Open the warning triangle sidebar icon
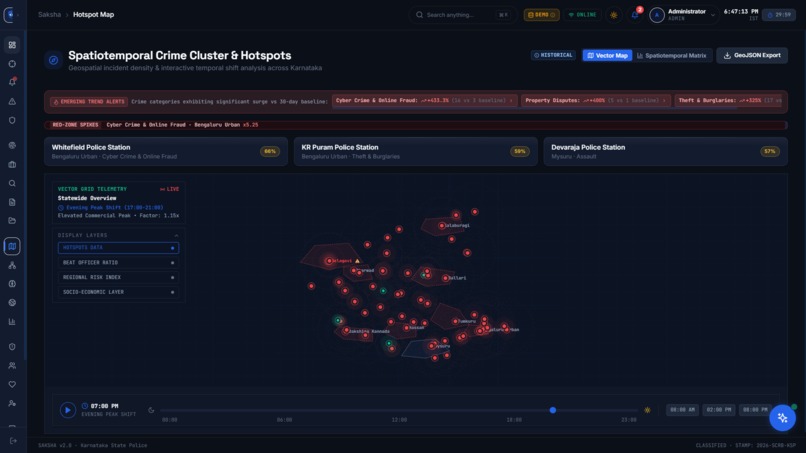Screen dimensions: 806x453 coord(12,101)
